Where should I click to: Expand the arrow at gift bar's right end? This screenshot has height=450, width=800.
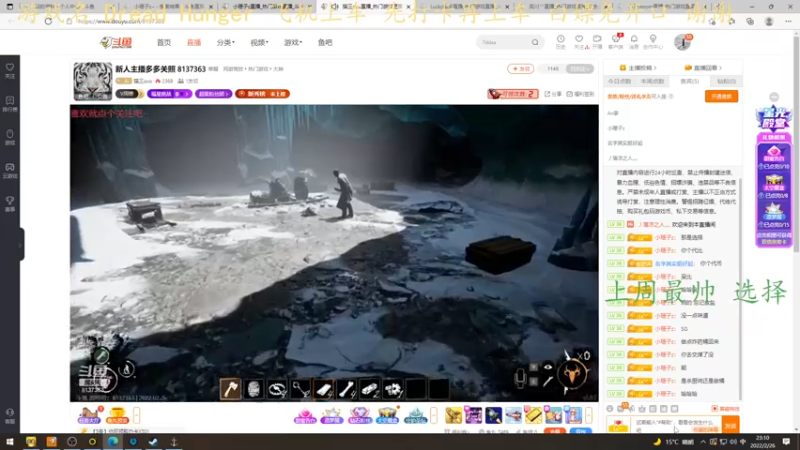pos(588,415)
